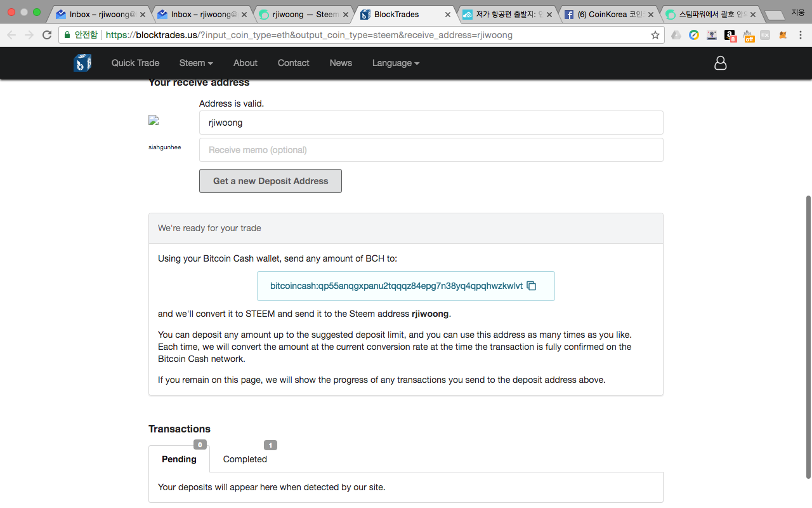This screenshot has height=508, width=812.
Task: Click the receive address field containing rjiwoong
Action: coord(431,123)
